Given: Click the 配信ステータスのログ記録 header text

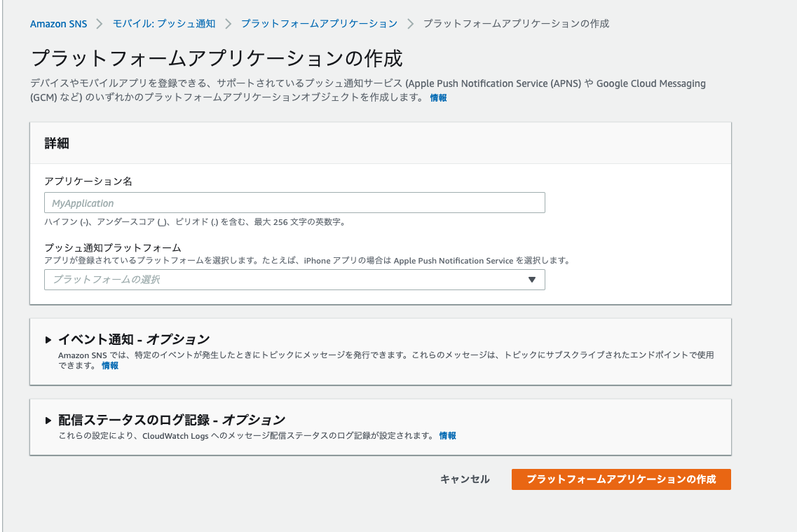Looking at the screenshot, I should 171,420.
